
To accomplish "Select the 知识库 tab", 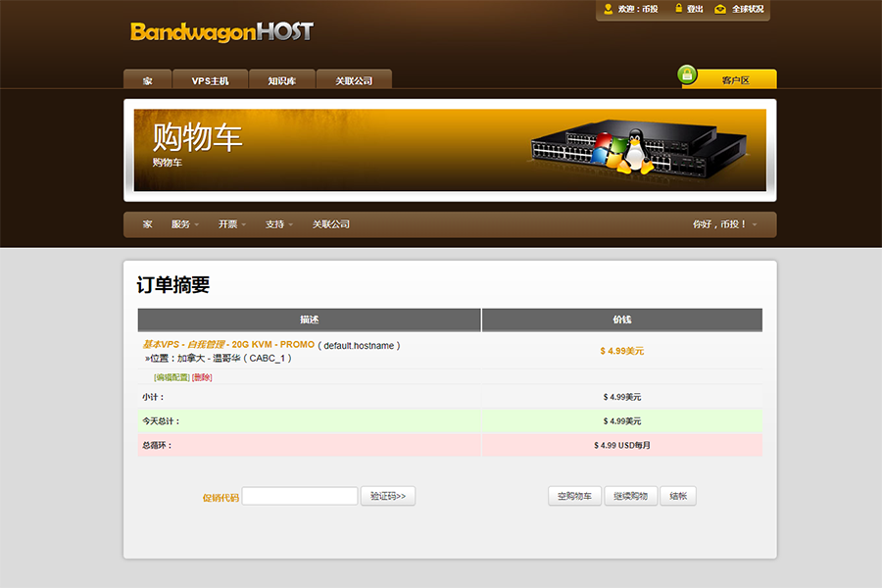I will click(282, 80).
